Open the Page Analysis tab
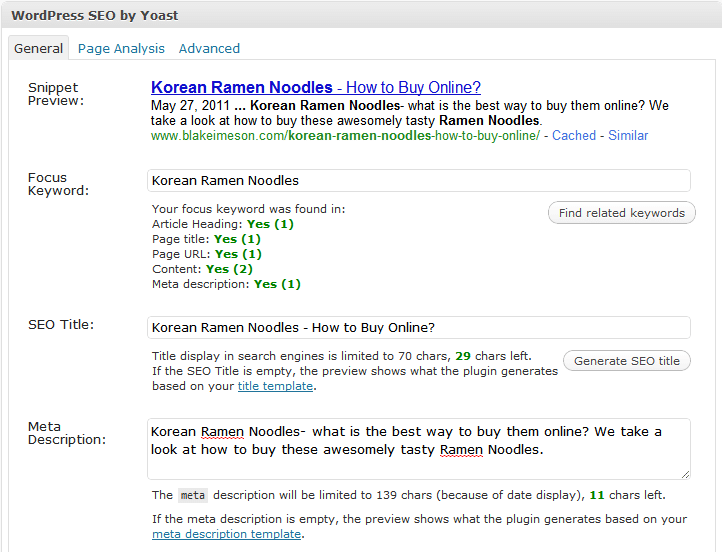The image size is (722, 552). tap(121, 48)
